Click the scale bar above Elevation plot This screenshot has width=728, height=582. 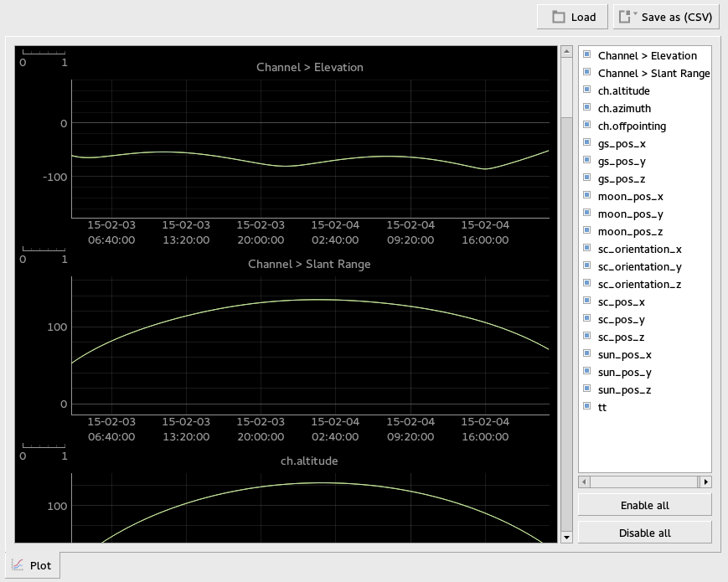tap(44, 59)
